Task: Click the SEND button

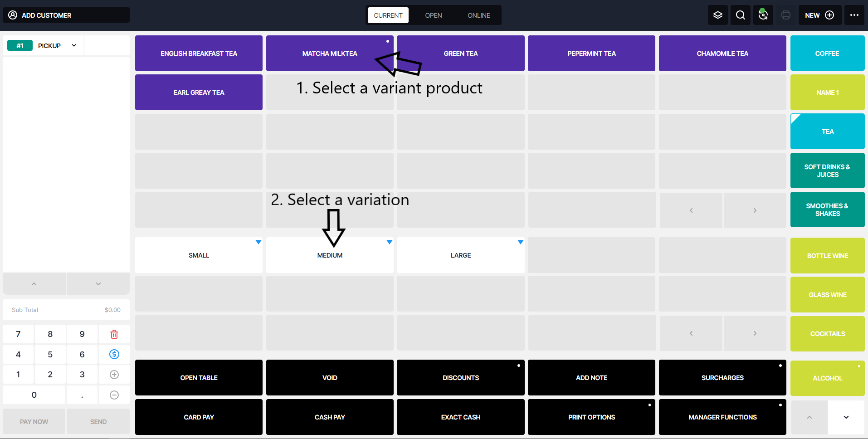Action: coord(98,421)
